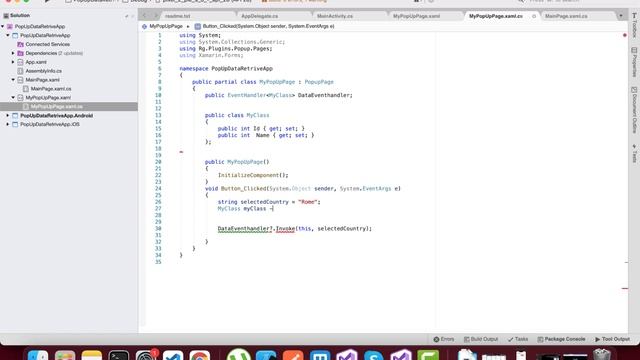640x360 pixels.
Task: Open Trello from the Dock
Action: pos(320,356)
